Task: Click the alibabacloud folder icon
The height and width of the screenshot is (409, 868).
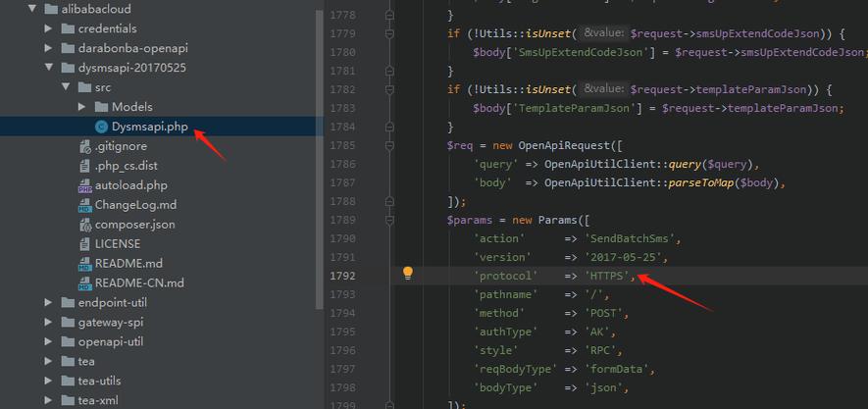Action: coord(51,9)
